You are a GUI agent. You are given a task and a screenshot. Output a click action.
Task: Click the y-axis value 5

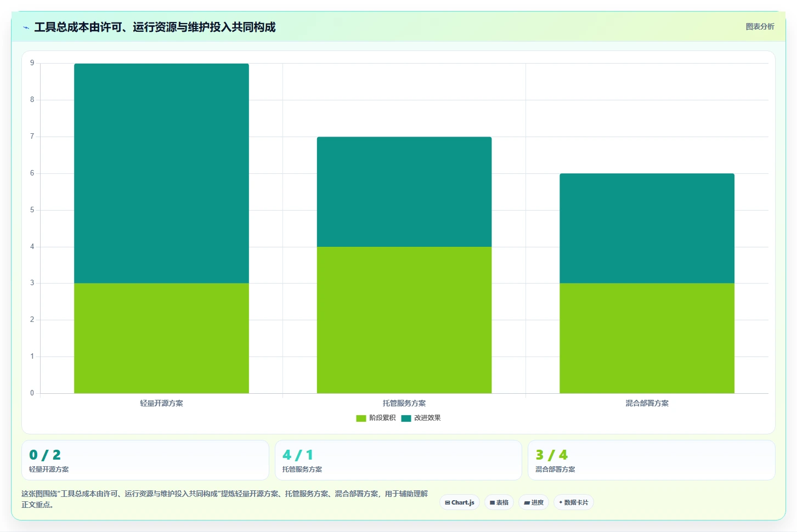pos(32,210)
